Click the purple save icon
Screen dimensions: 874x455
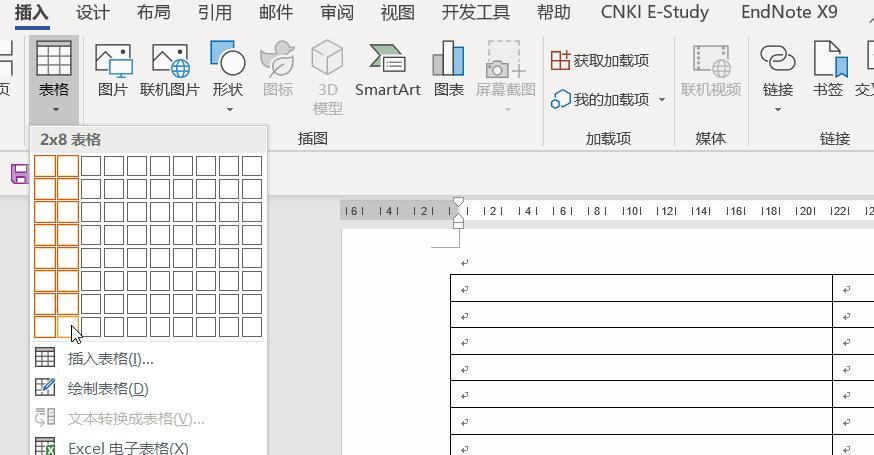click(20, 173)
